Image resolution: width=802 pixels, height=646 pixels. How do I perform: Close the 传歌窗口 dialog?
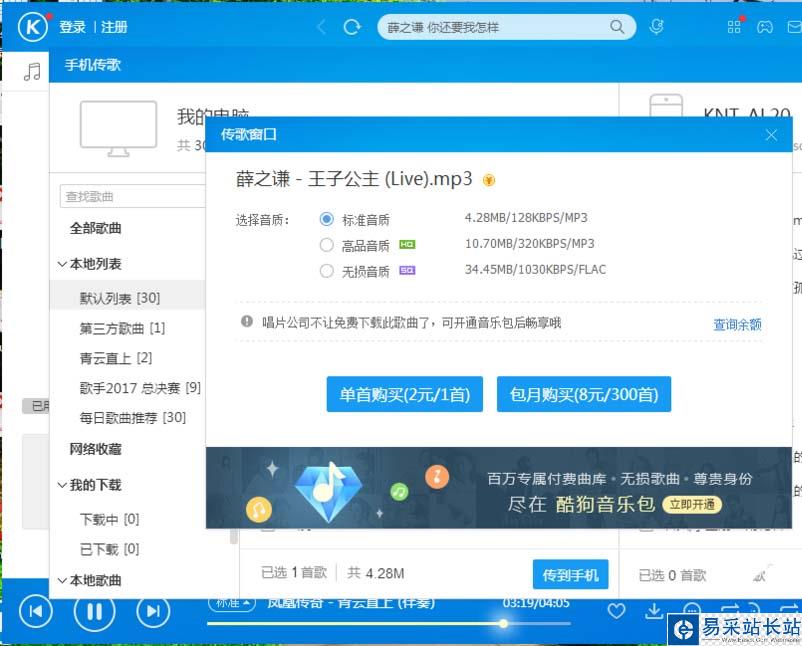pyautogui.click(x=771, y=135)
